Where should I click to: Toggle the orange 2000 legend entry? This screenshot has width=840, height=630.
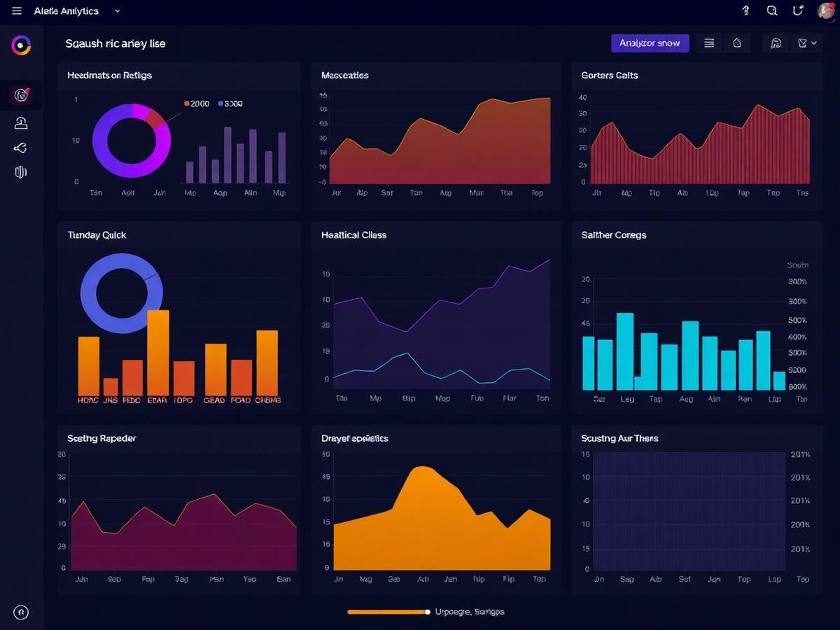click(197, 104)
